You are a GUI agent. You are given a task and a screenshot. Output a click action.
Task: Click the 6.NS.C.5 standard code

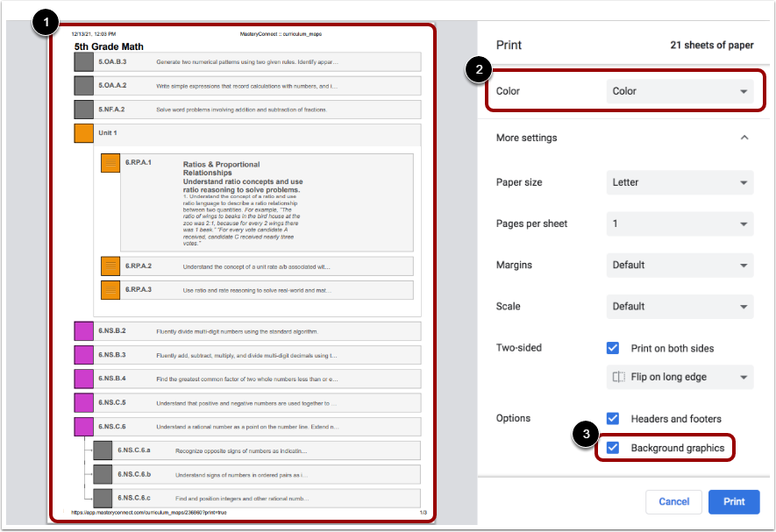tap(112, 402)
